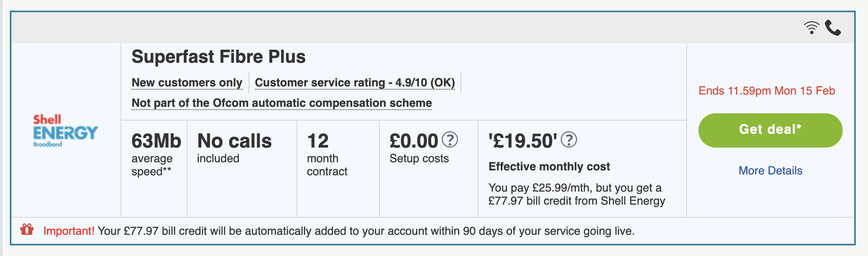The image size is (868, 256).
Task: Click the Superfast Fibre Plus title
Action: pos(218,57)
